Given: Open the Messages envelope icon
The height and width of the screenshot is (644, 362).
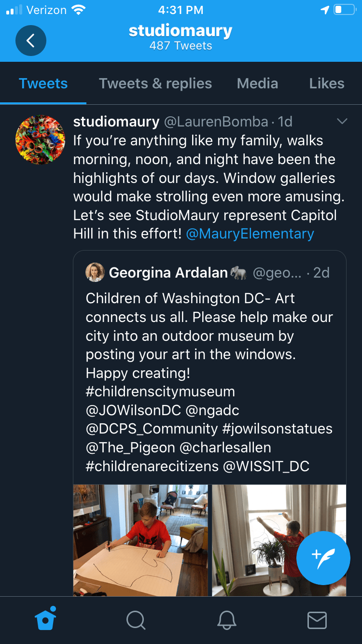Looking at the screenshot, I should coord(317,620).
